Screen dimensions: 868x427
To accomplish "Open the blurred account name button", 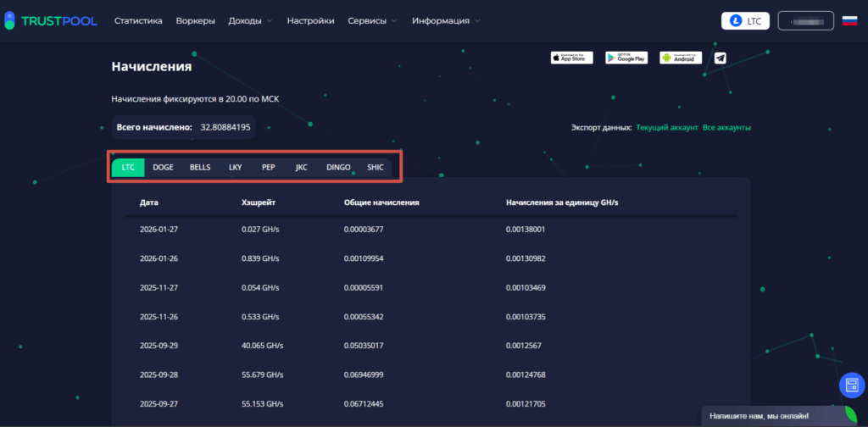I will (x=805, y=21).
